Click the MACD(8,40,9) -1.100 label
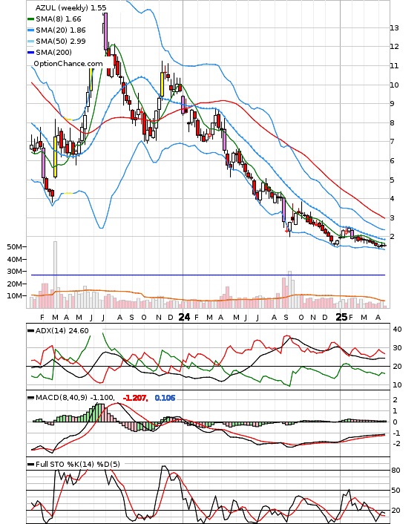 pos(75,398)
